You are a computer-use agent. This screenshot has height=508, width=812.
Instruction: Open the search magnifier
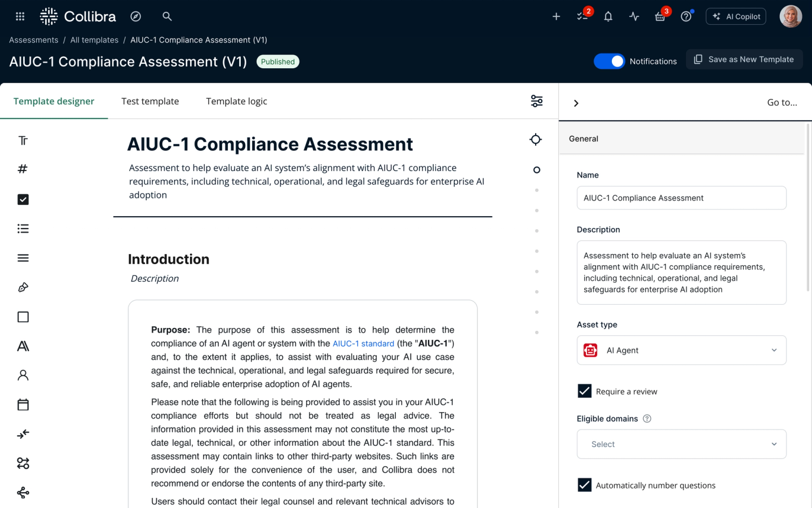167,16
